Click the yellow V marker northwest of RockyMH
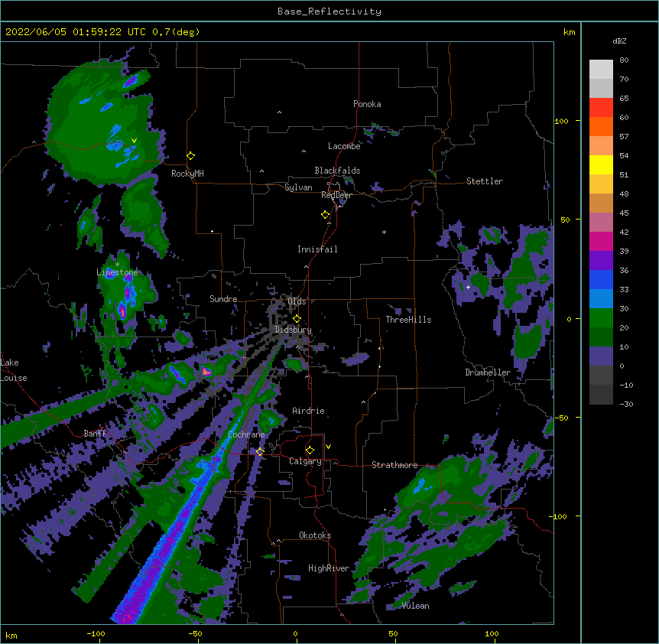This screenshot has height=644, width=659. (134, 141)
